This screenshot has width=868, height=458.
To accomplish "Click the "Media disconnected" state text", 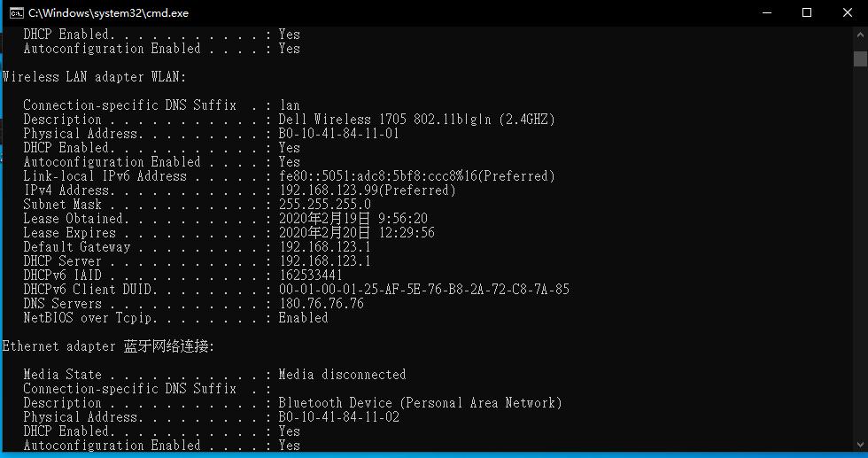I will (x=342, y=375).
